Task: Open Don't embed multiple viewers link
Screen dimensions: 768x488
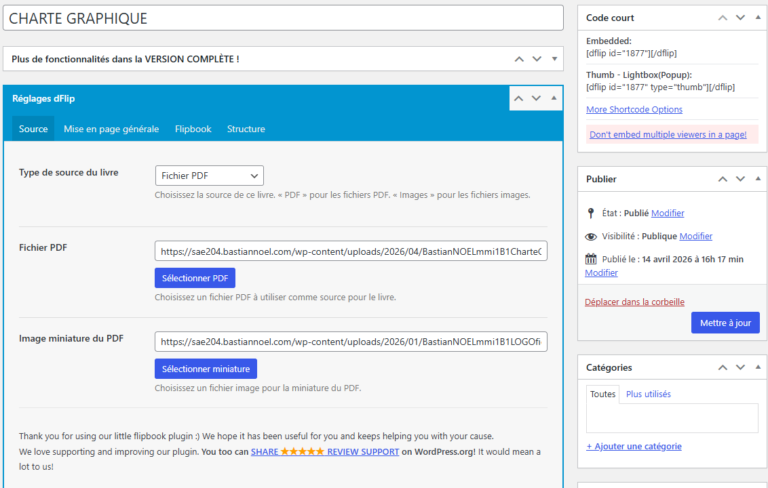Action: (668, 135)
